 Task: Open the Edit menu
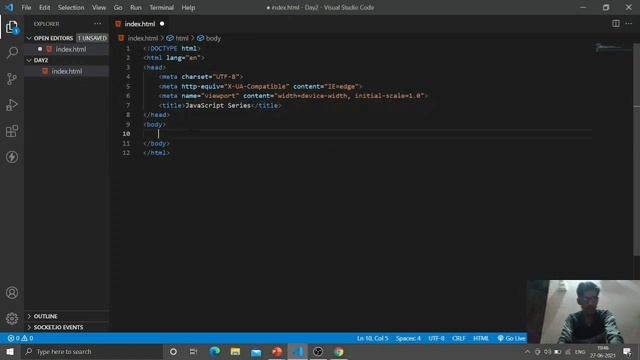pyautogui.click(x=44, y=7)
